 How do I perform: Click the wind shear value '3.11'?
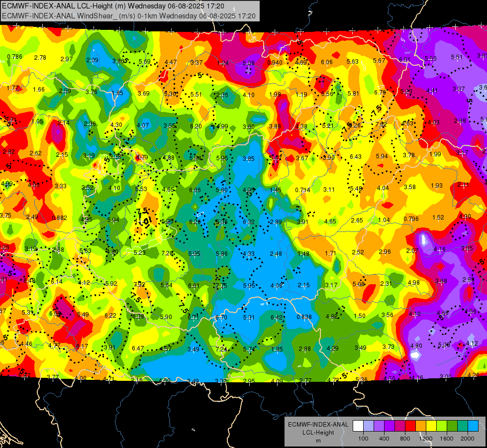click(x=329, y=189)
